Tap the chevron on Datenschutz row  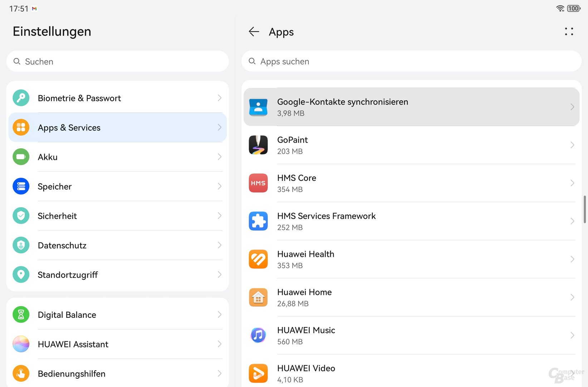pyautogui.click(x=219, y=245)
